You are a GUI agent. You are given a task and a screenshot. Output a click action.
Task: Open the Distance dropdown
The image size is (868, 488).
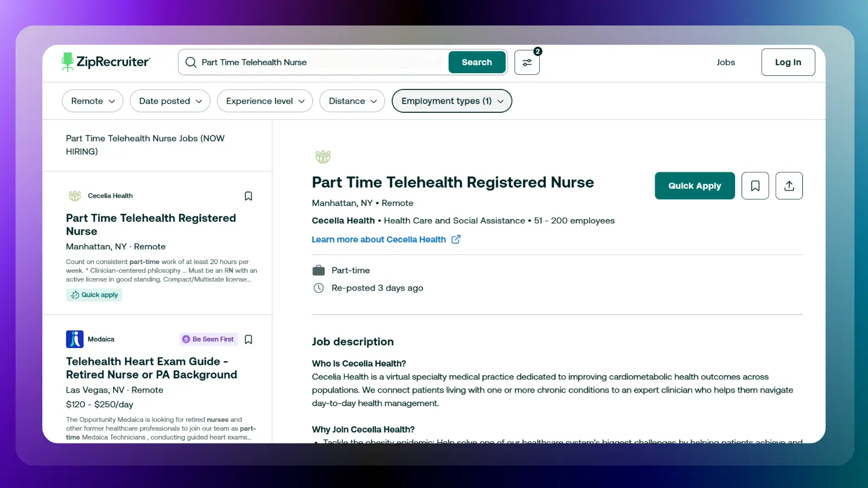353,101
